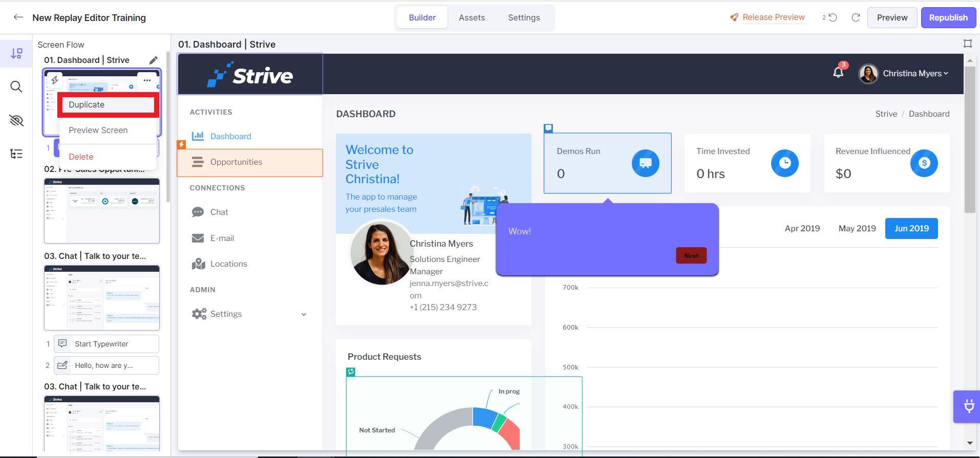Viewport: 980px width, 458px height.
Task: Open Locations in the sidebar
Action: click(x=228, y=264)
